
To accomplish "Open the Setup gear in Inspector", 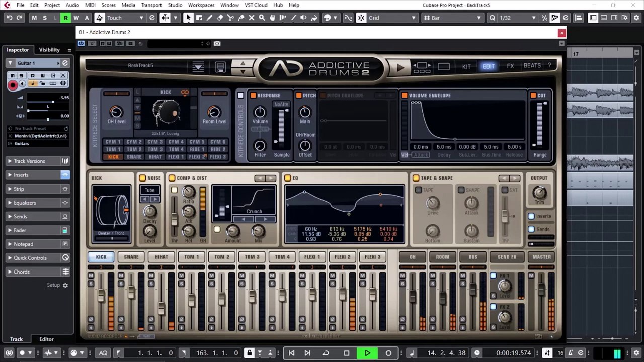I will (65, 285).
